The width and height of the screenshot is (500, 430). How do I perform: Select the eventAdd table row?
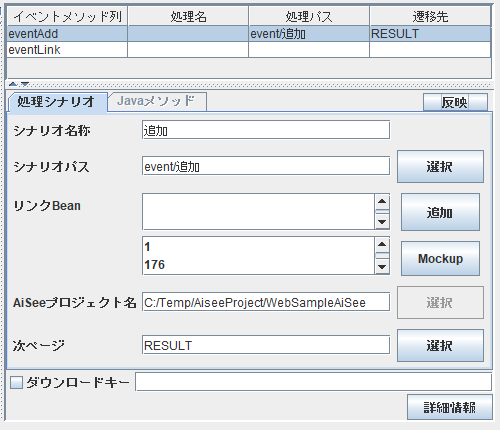pyautogui.click(x=249, y=34)
